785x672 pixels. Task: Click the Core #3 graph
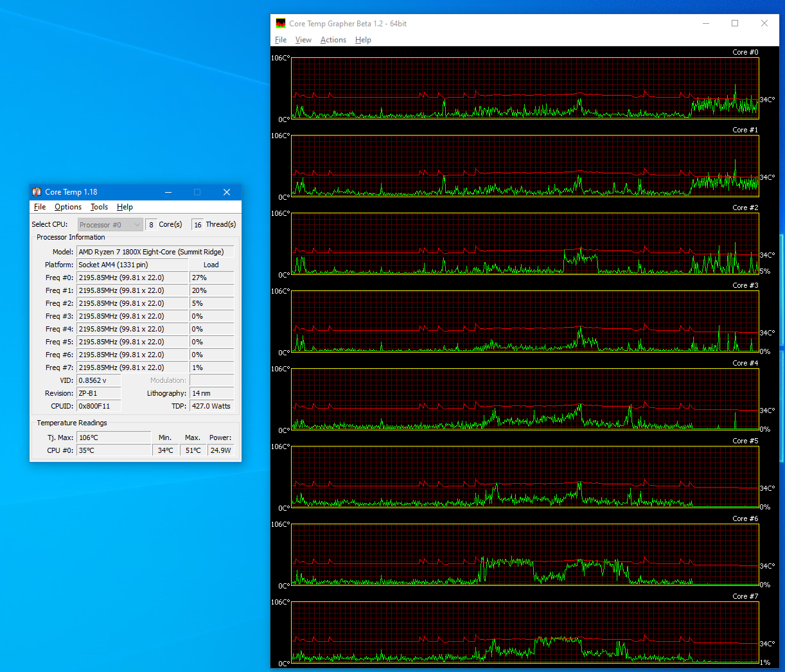[525, 321]
